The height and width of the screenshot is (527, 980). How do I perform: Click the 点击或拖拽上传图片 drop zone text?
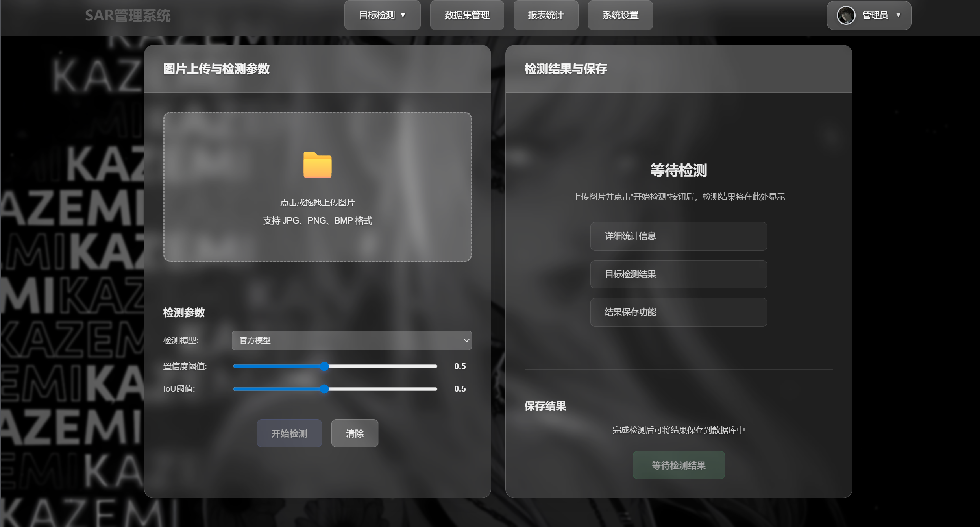tap(317, 203)
